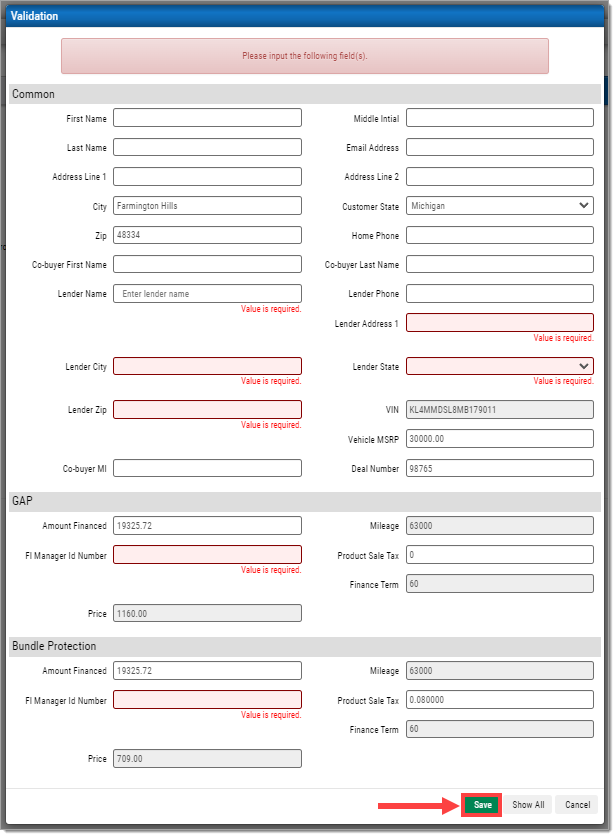This screenshot has width=616, height=837.
Task: Click Bundle Protection FI Manager Id field
Action: point(207,700)
